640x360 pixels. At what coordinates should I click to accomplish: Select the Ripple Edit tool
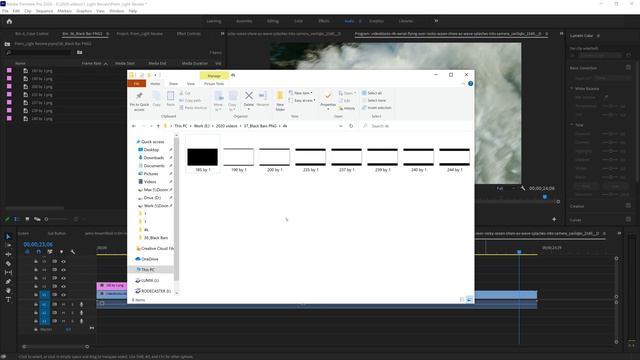tap(8, 254)
